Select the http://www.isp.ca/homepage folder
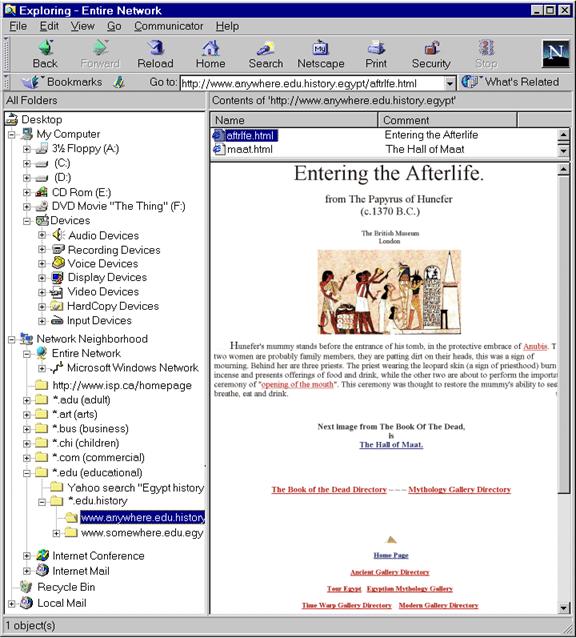This screenshot has height=638, width=576. coord(113,385)
